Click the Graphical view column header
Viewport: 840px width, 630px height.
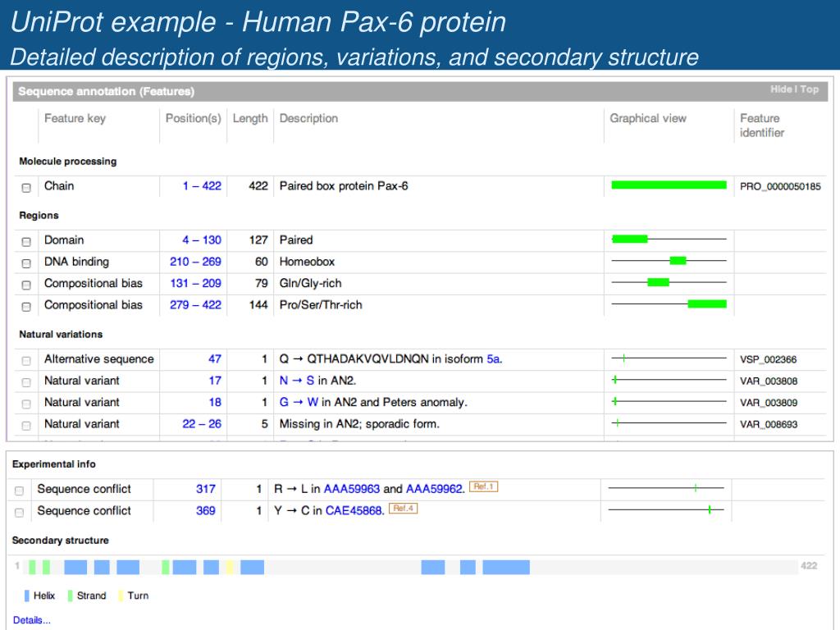click(648, 118)
